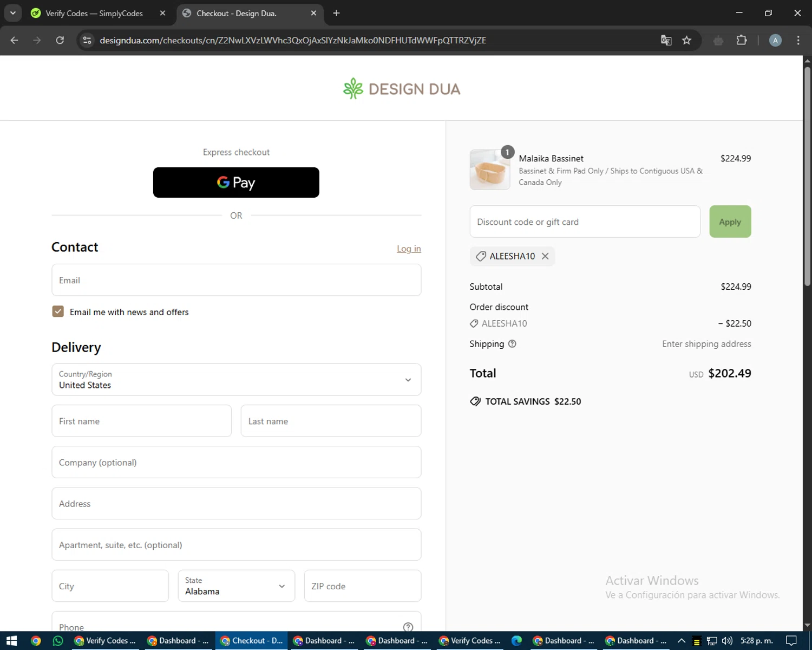Click the Subtotal $224.99 amount
The height and width of the screenshot is (650, 812).
[736, 287]
